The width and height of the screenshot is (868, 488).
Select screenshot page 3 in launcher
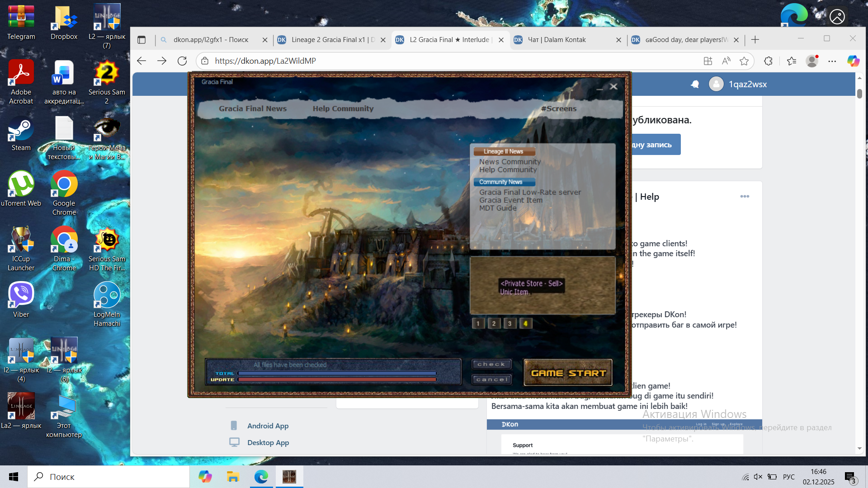click(x=509, y=324)
